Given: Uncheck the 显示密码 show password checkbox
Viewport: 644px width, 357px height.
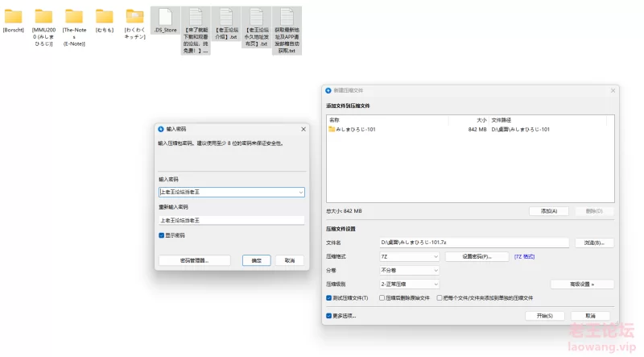Looking at the screenshot, I should (162, 235).
